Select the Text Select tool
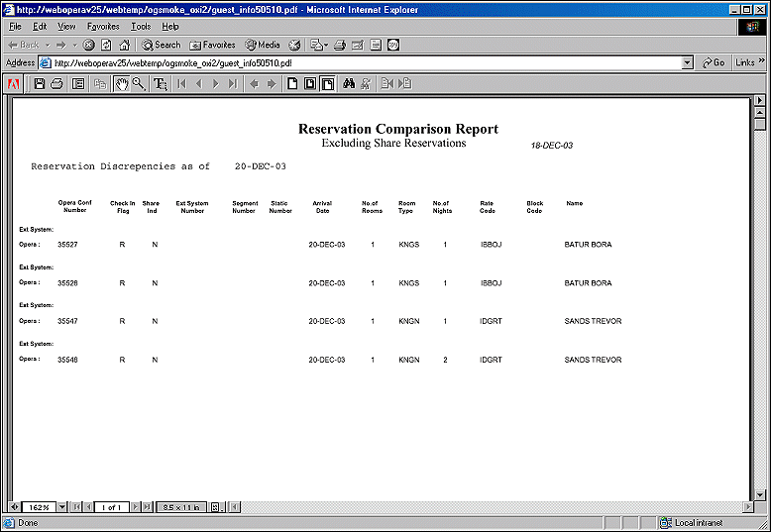771x532 pixels. [x=160, y=84]
